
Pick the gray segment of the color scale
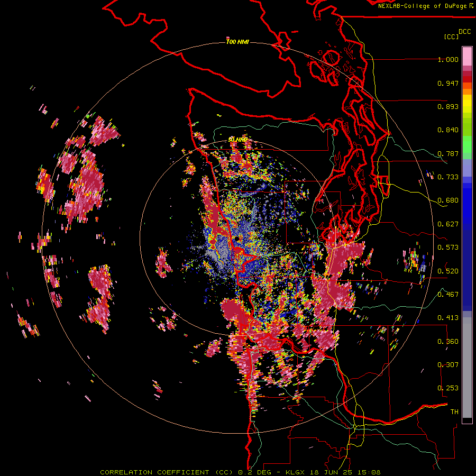pyautogui.click(x=467, y=368)
